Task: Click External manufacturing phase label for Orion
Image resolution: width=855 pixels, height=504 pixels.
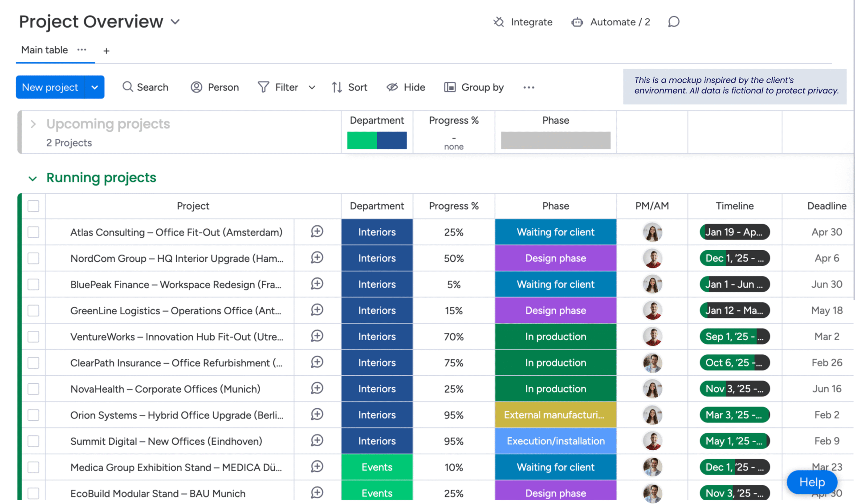Action: click(555, 415)
